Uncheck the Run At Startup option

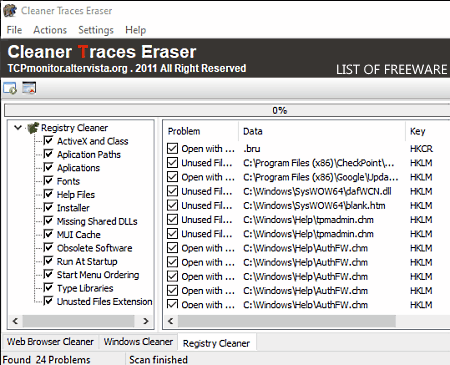click(x=48, y=261)
